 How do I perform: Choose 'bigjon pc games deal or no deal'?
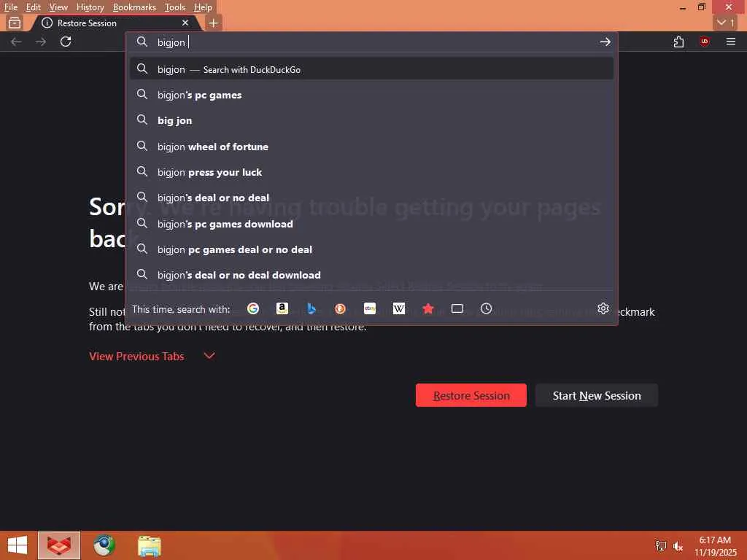point(371,249)
